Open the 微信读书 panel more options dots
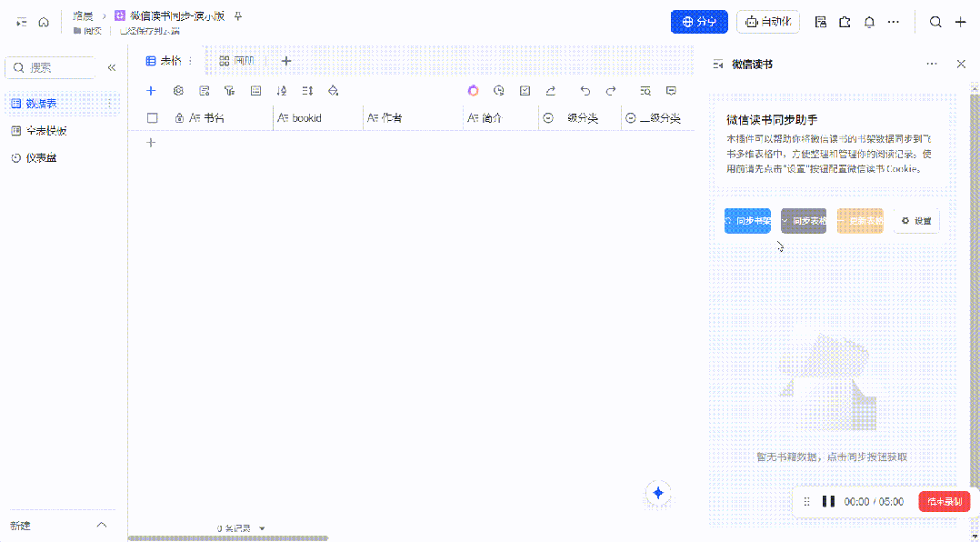This screenshot has height=542, width=980. click(932, 64)
